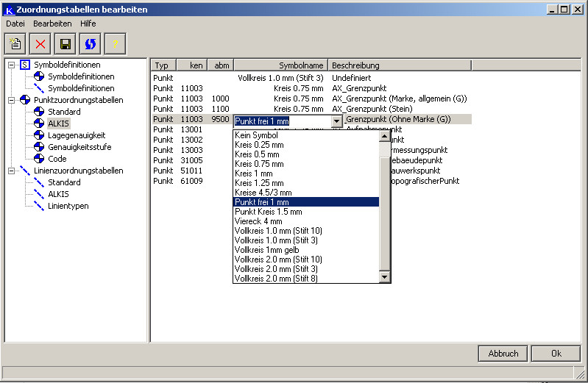Collapse the Punktzuordnungstabellen tree node
The image size is (588, 383).
pyautogui.click(x=11, y=100)
